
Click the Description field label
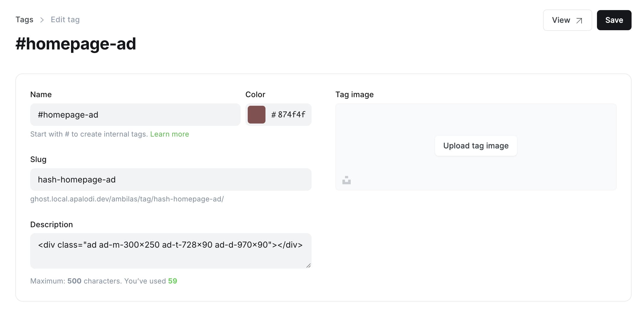pyautogui.click(x=51, y=225)
